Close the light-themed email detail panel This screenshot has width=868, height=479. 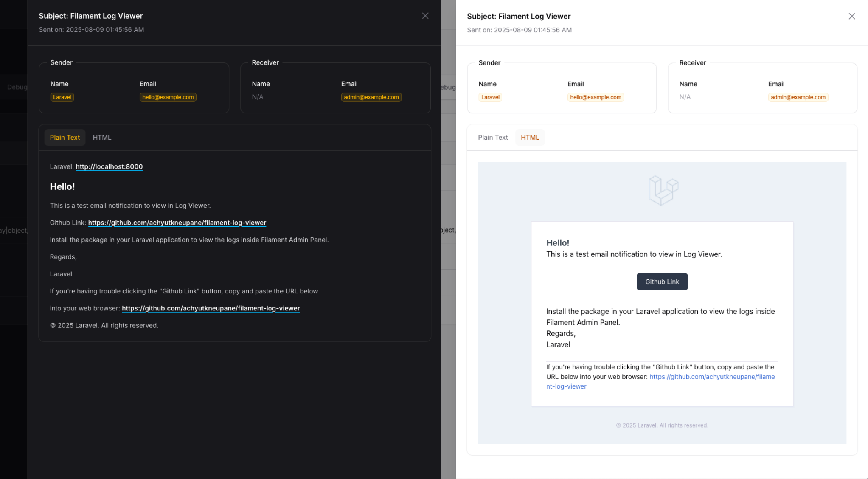tap(851, 16)
